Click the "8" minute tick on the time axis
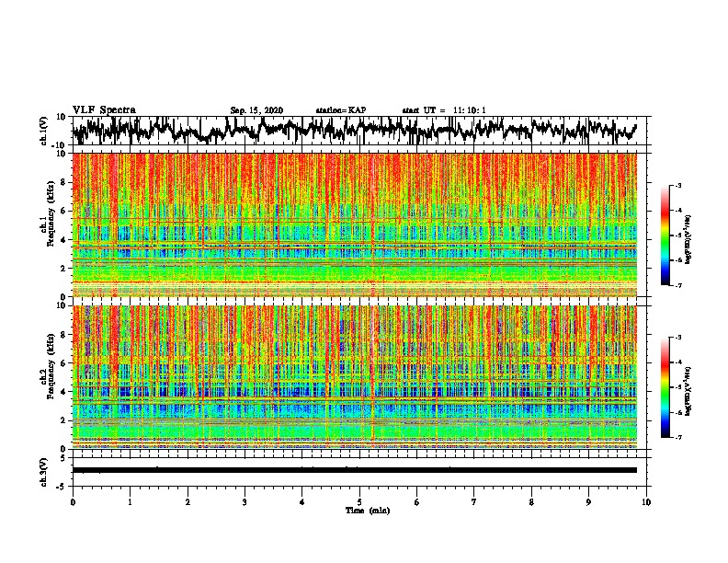Image resolution: width=728 pixels, height=563 pixels. coord(531,502)
